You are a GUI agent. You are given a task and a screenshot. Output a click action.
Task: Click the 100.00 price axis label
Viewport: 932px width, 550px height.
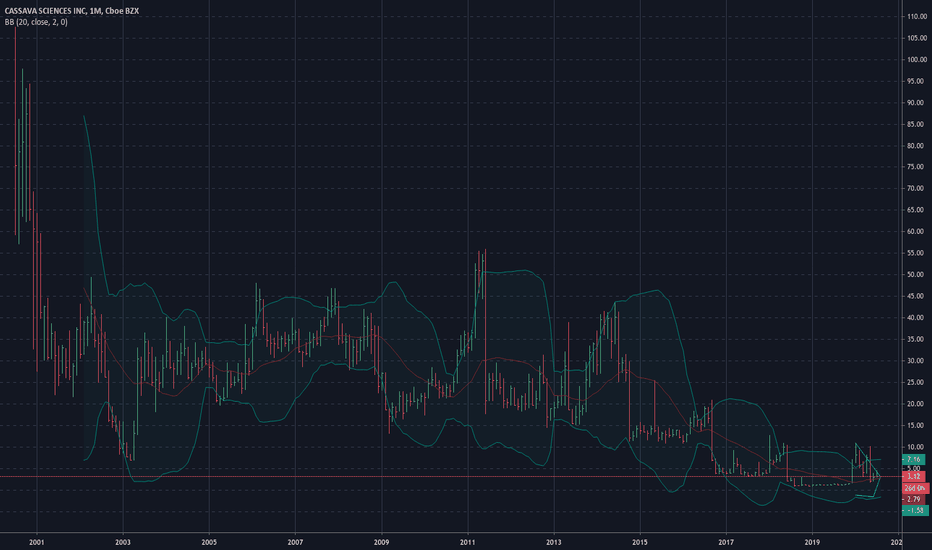click(x=917, y=59)
